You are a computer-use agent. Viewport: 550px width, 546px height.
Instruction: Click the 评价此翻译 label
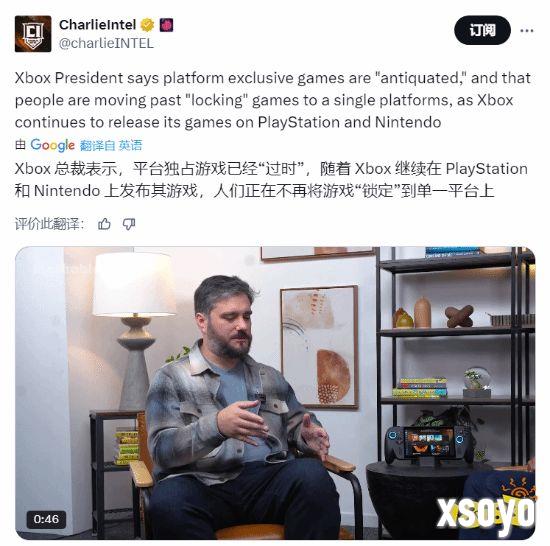tap(50, 224)
